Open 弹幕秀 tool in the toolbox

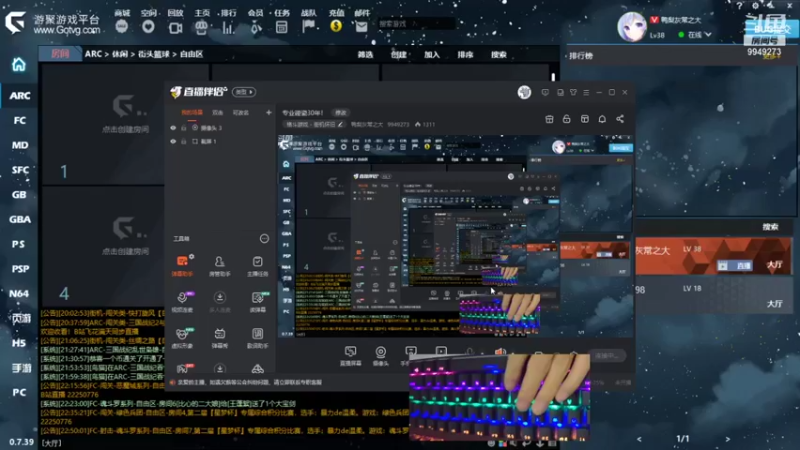[219, 338]
